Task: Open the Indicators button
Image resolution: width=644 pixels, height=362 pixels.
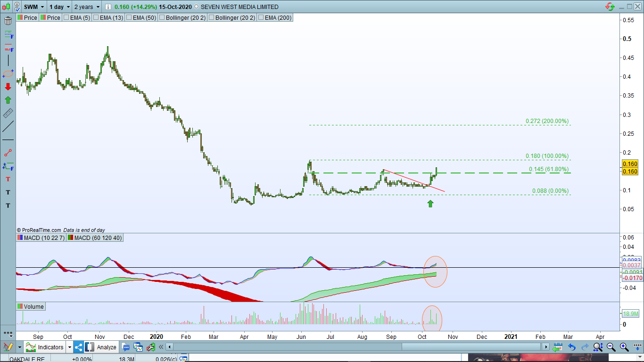Action: pyautogui.click(x=45, y=347)
